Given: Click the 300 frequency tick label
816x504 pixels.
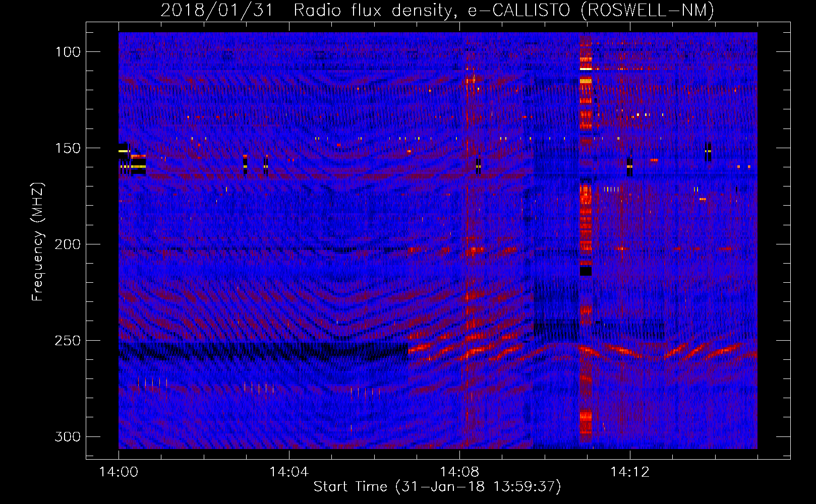Looking at the screenshot, I should 68,436.
